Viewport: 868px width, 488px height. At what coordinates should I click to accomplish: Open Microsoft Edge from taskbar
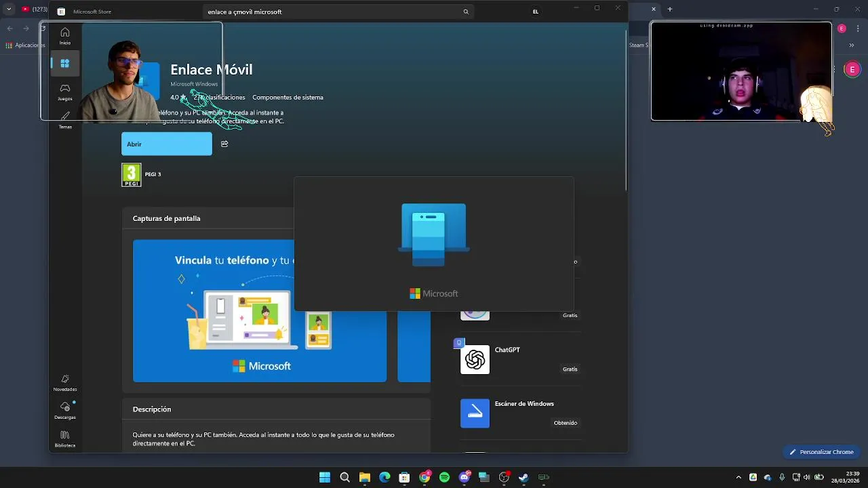[x=384, y=477]
